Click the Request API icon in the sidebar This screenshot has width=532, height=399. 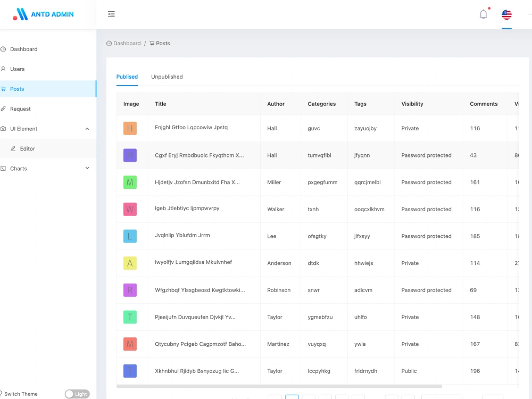(3, 109)
